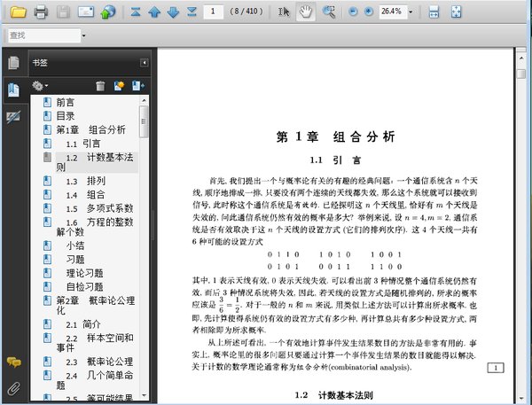Create a new bookmark

pos(119,86)
